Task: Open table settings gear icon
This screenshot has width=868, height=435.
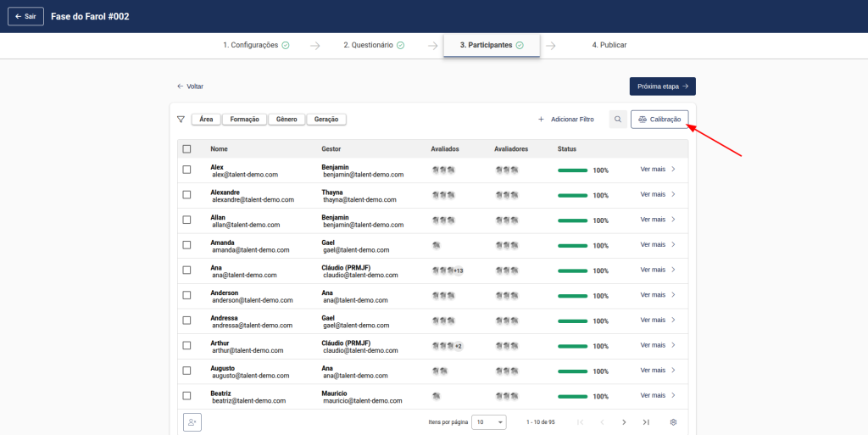Action: 673,422
